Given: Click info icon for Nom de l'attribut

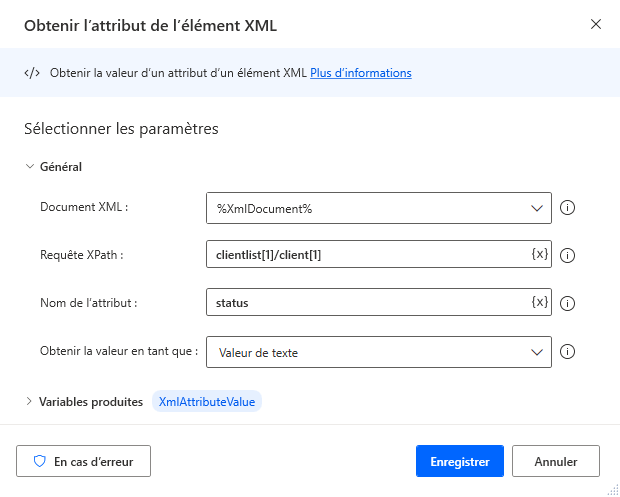Looking at the screenshot, I should [568, 303].
